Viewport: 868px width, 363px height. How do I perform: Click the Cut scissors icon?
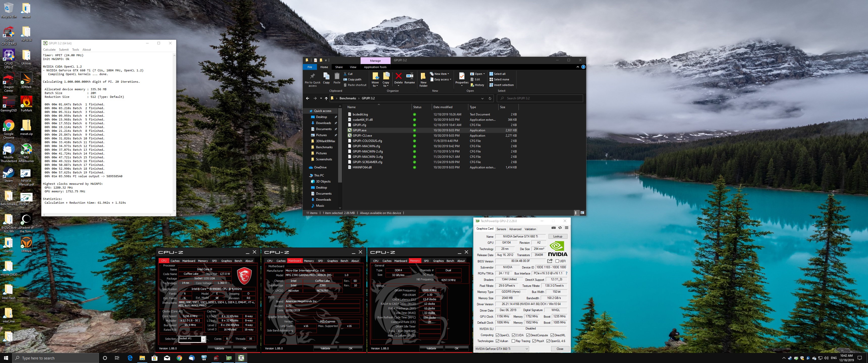(x=345, y=74)
